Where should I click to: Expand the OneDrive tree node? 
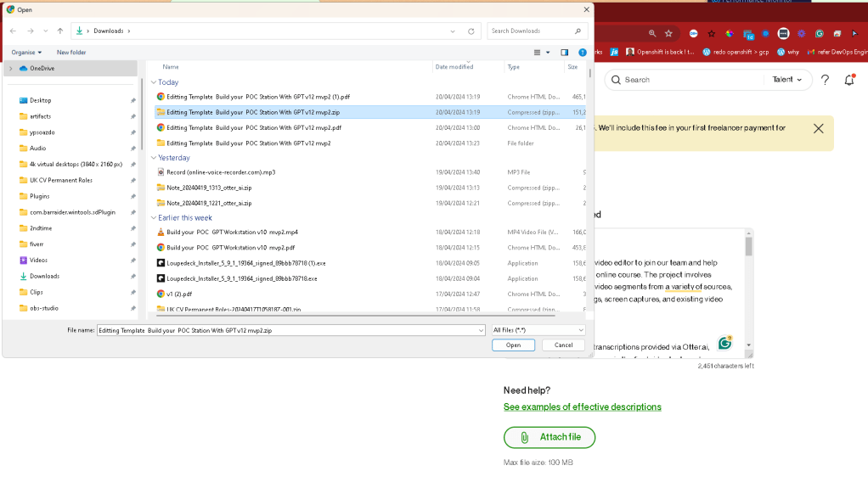(10, 69)
